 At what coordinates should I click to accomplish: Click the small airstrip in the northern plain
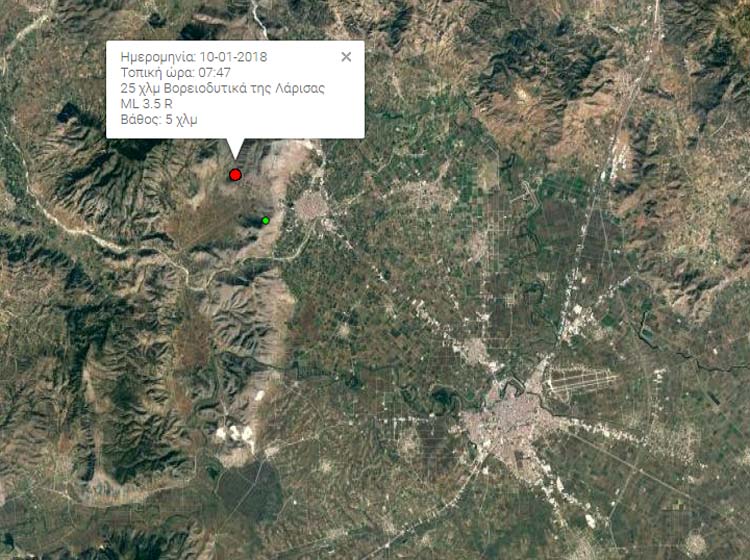[x=529, y=192]
